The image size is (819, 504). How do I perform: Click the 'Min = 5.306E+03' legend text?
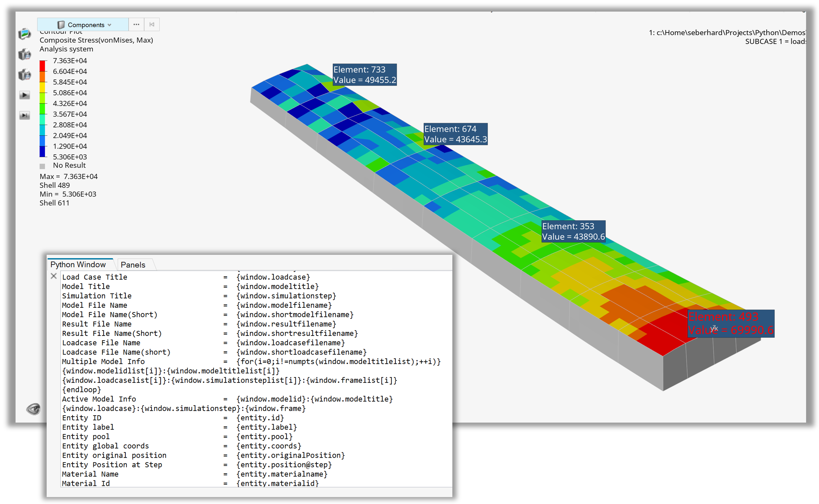(x=68, y=194)
